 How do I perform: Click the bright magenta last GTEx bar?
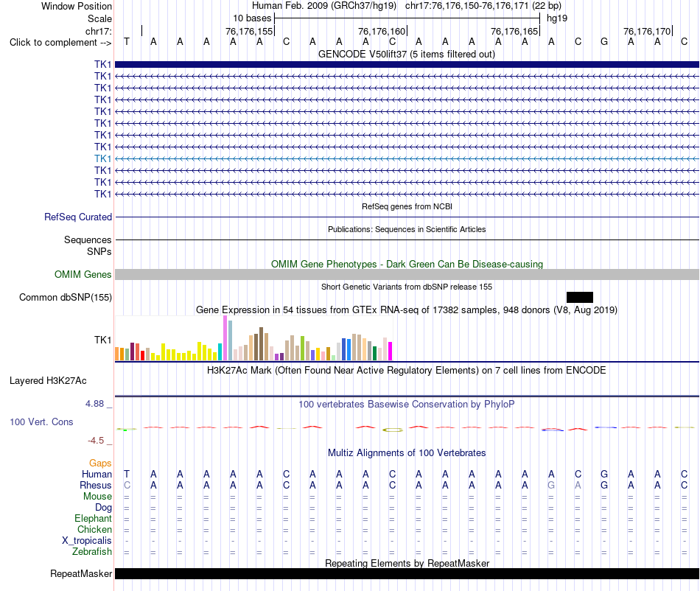[x=391, y=351]
